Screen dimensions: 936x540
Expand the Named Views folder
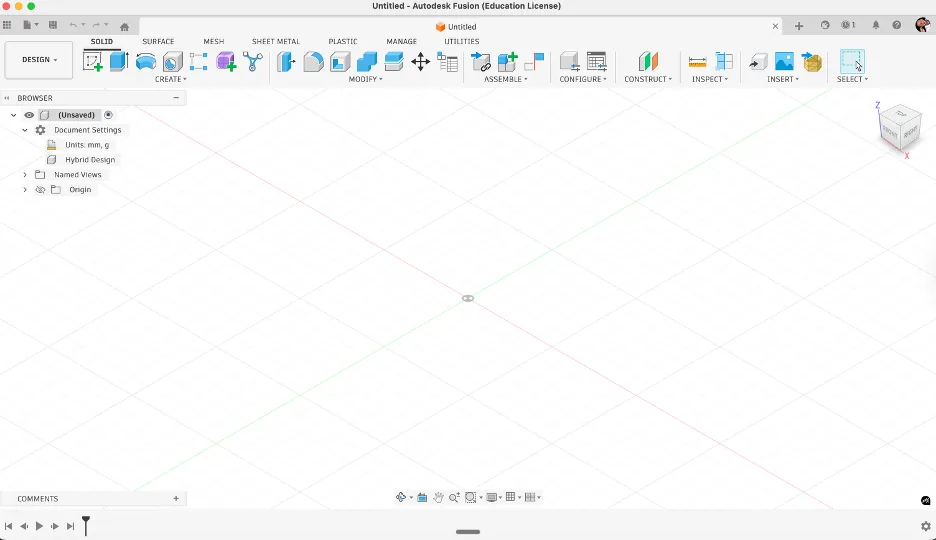24,175
